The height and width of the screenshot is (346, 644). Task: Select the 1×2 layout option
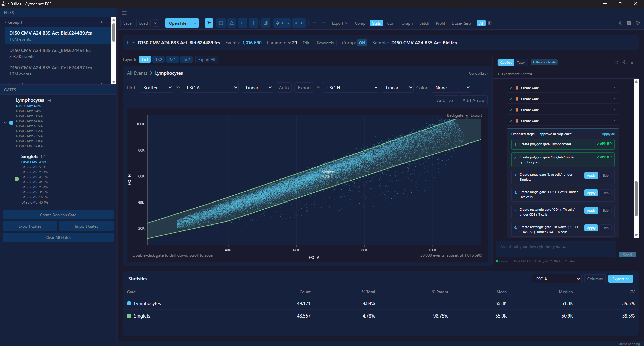click(159, 59)
